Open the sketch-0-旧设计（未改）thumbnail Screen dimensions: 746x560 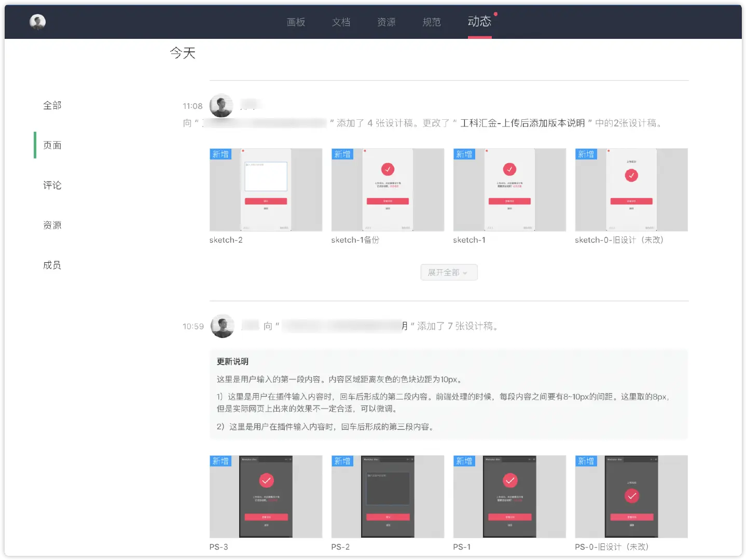[631, 190]
